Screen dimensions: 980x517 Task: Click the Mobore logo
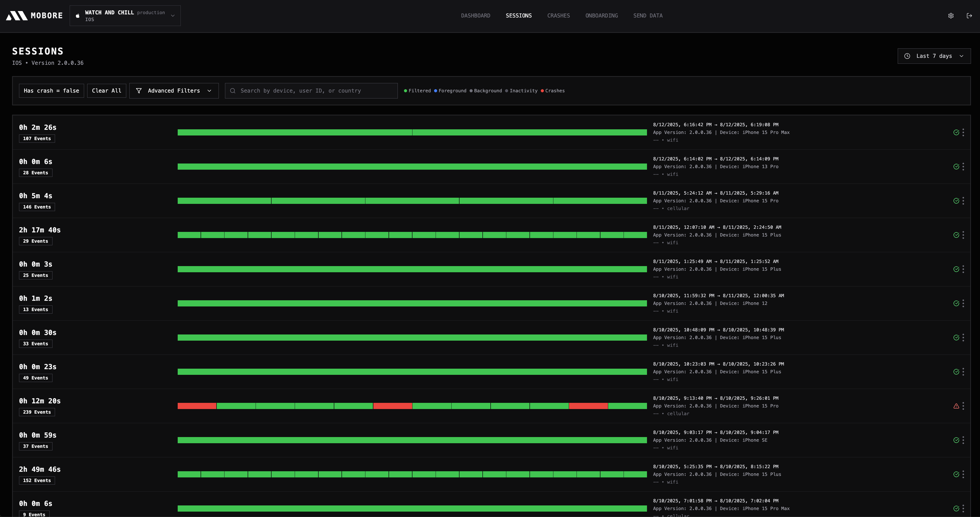click(x=34, y=16)
